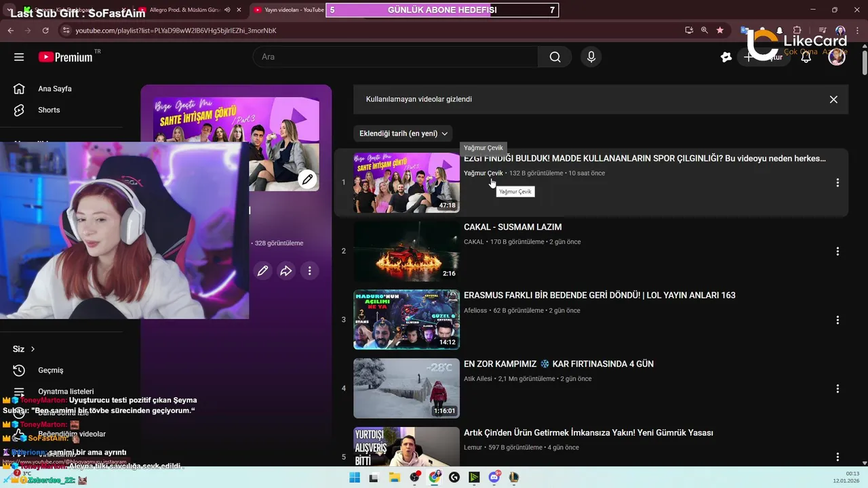868x488 pixels.
Task: Go back in the browser
Action: pos(10,30)
